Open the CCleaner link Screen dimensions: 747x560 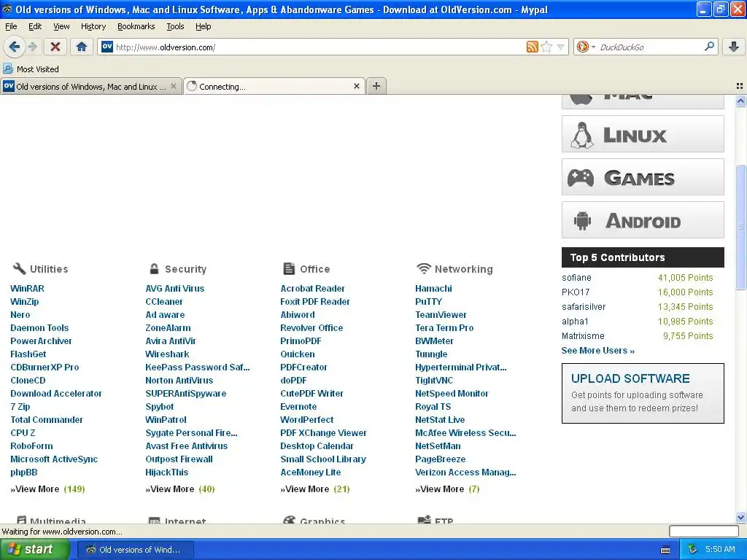[x=164, y=301]
